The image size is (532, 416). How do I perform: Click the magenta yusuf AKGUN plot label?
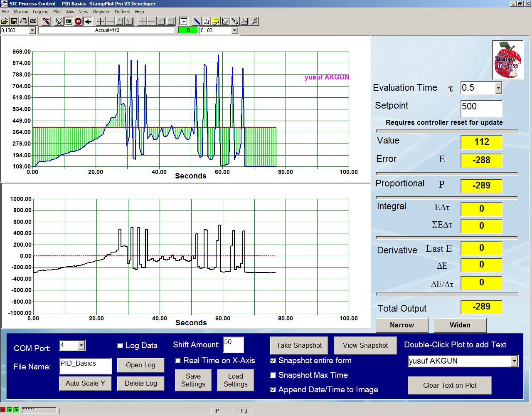[327, 77]
